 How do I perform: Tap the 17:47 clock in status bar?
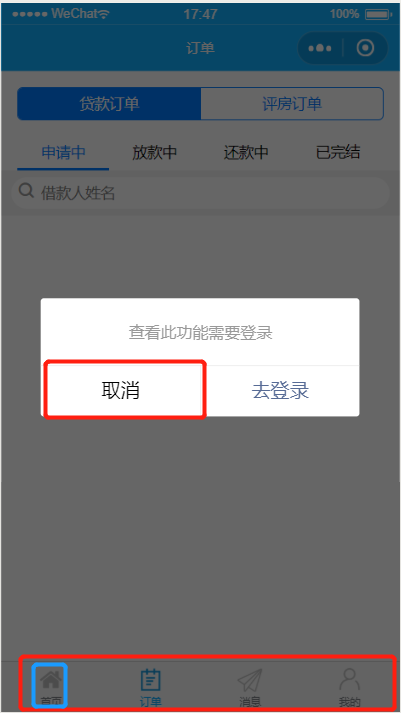coord(200,15)
